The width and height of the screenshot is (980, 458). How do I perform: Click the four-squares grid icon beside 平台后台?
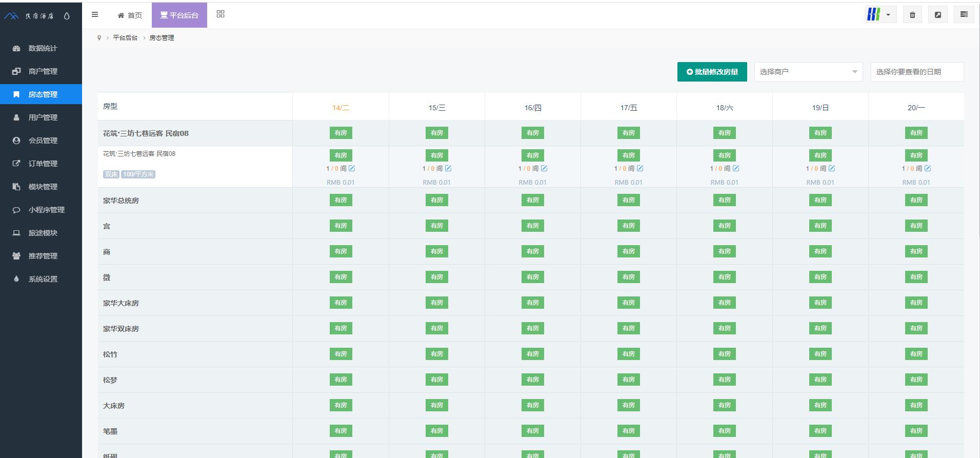click(x=221, y=14)
